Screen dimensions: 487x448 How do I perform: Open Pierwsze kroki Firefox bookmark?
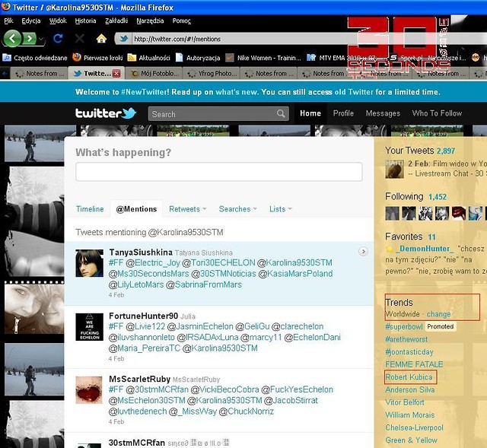click(97, 58)
